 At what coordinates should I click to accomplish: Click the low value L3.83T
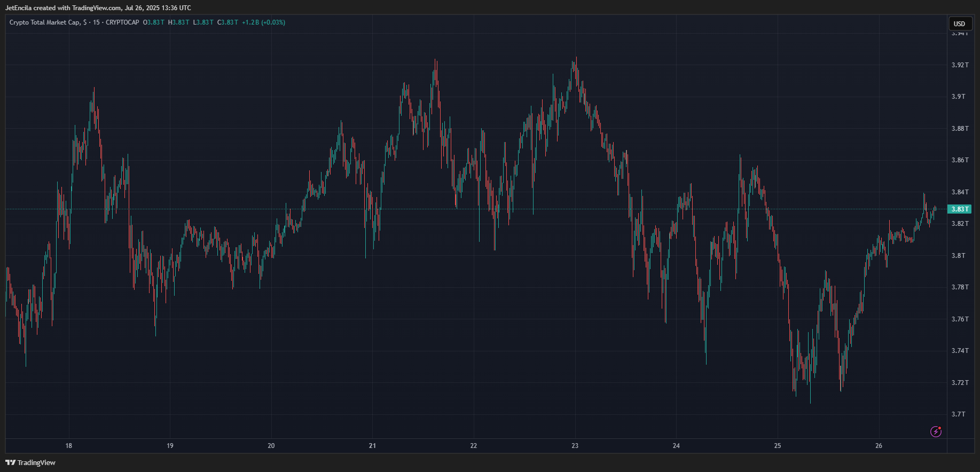[203, 22]
